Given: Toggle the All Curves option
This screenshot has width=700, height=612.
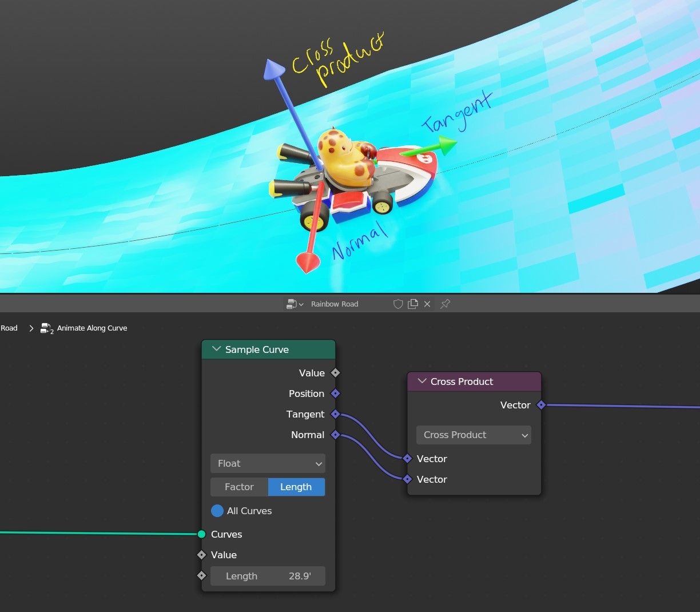Looking at the screenshot, I should [x=217, y=511].
